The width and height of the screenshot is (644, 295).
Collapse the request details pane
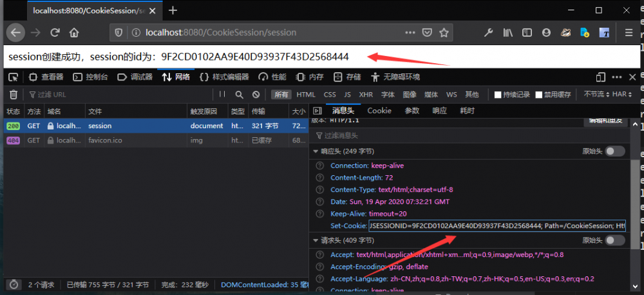coord(316,111)
